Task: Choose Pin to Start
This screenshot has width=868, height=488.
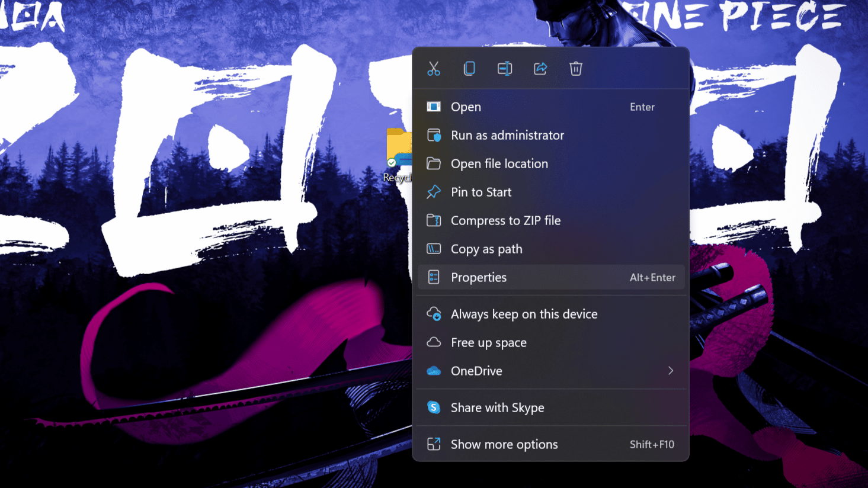Action: click(x=481, y=192)
